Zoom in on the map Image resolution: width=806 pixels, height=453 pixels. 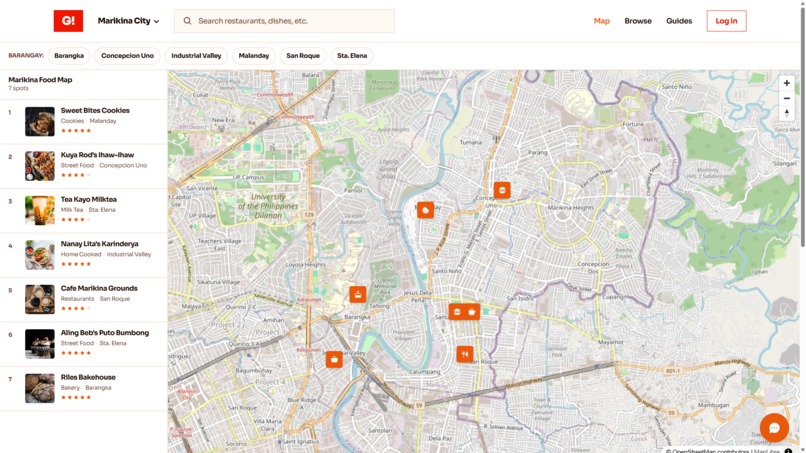(x=786, y=83)
